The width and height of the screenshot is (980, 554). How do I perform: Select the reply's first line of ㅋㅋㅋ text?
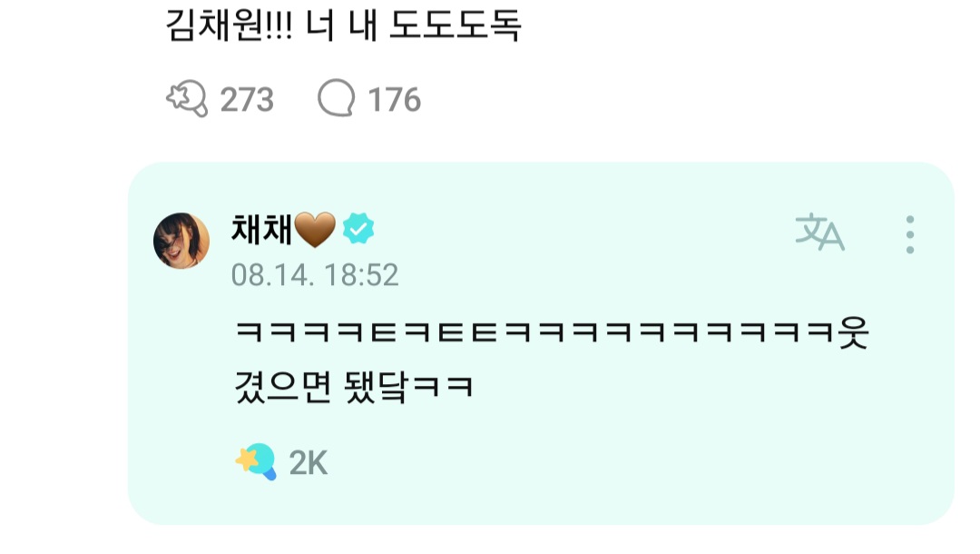(552, 332)
